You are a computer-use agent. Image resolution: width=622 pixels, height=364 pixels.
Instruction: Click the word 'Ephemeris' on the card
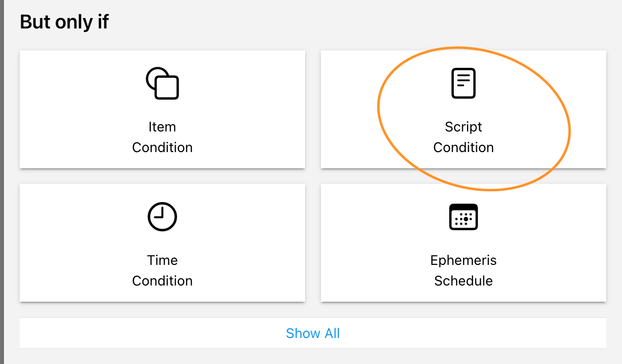pos(464,260)
